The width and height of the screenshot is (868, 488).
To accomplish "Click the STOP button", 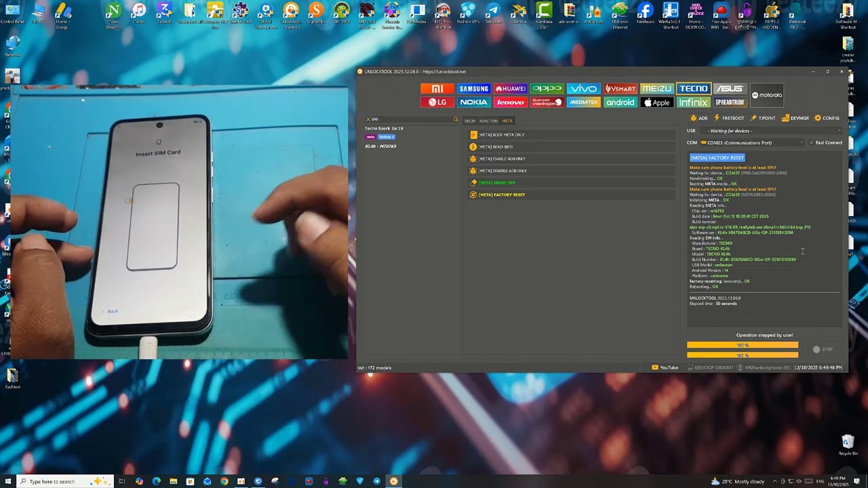I will [x=823, y=349].
